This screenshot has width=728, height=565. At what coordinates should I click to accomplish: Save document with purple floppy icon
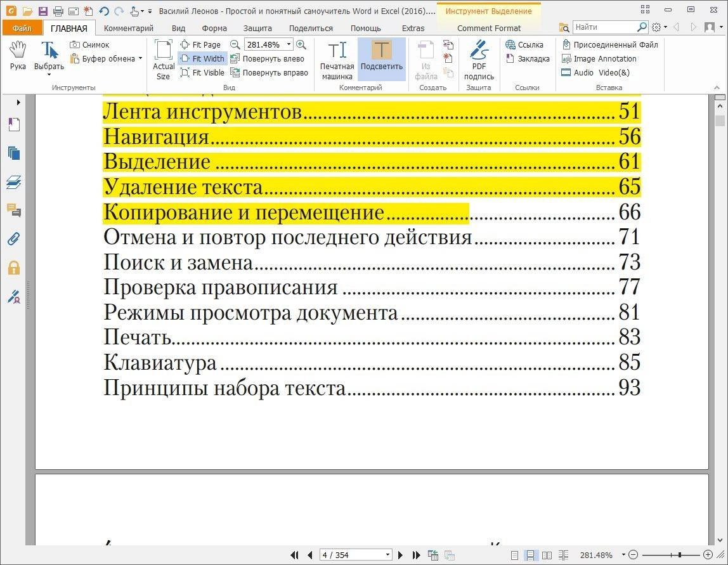(x=42, y=11)
